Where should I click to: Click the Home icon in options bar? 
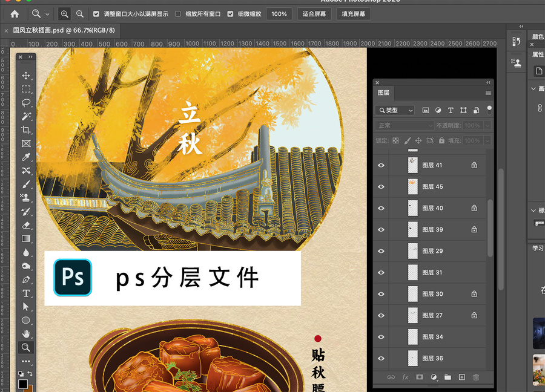click(15, 14)
